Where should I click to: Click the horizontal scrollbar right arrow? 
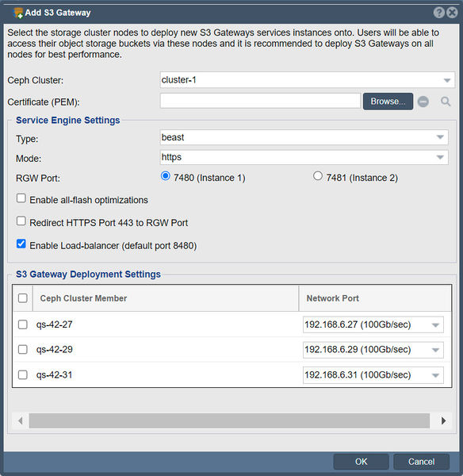tap(444, 420)
